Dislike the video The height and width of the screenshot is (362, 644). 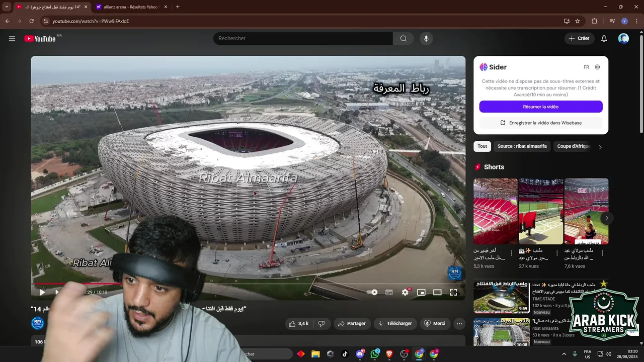(x=321, y=324)
